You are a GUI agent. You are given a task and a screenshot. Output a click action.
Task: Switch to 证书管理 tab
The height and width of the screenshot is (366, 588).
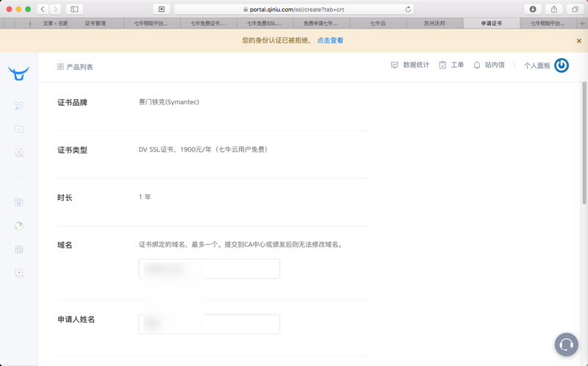tap(96, 24)
